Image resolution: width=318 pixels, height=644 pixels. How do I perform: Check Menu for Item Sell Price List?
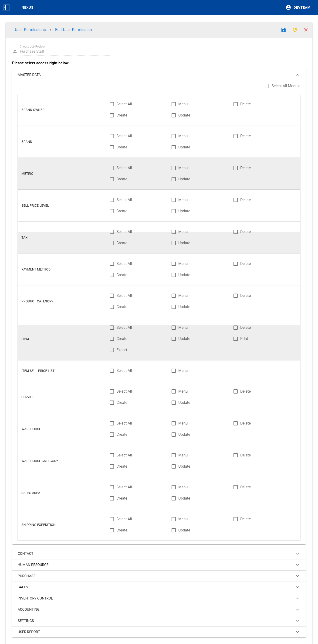coord(174,371)
